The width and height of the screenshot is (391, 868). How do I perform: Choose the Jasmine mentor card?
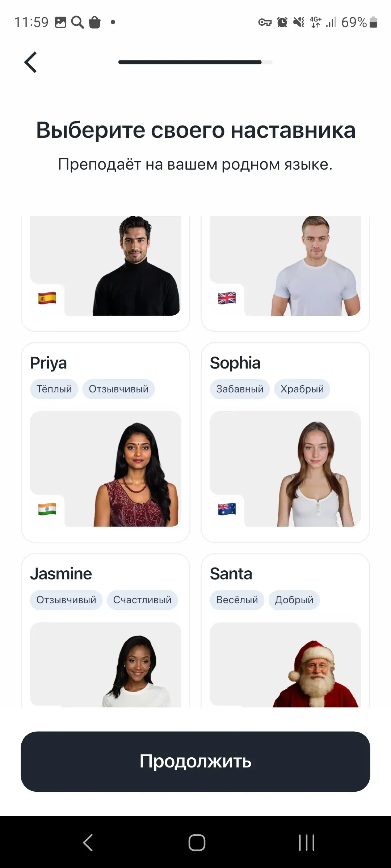[x=105, y=631]
